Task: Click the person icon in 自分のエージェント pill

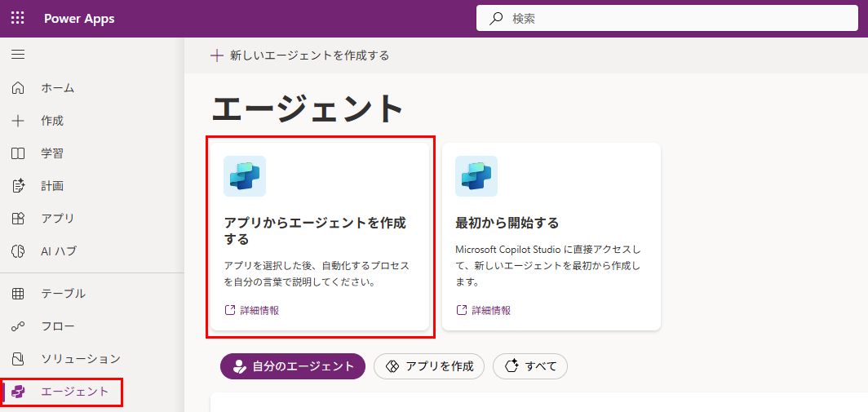Action: [239, 366]
